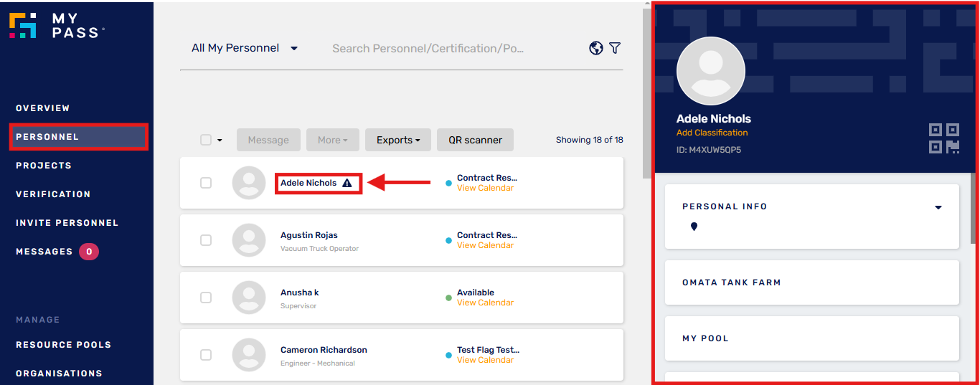The image size is (980, 385).
Task: Click the messages count badge
Action: coord(89,252)
